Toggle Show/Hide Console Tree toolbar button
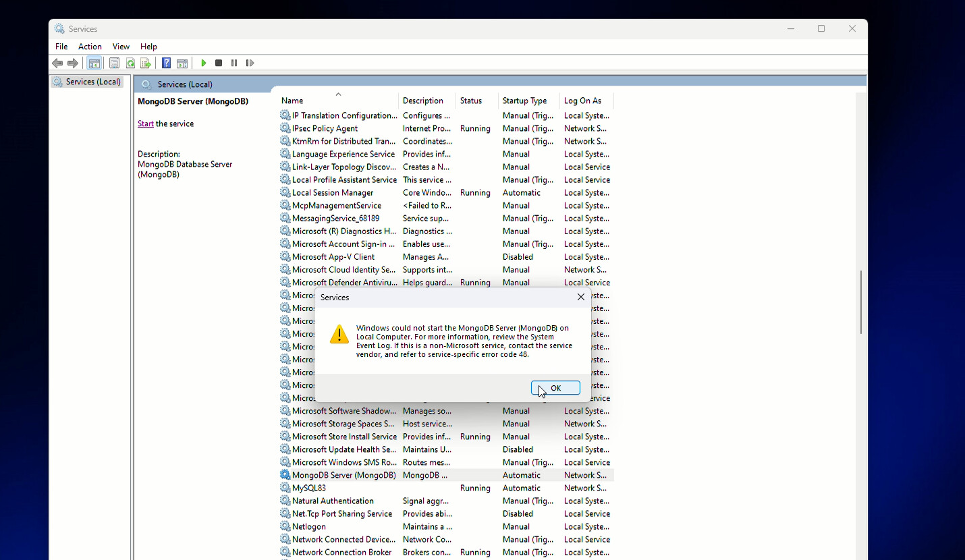 pos(94,63)
